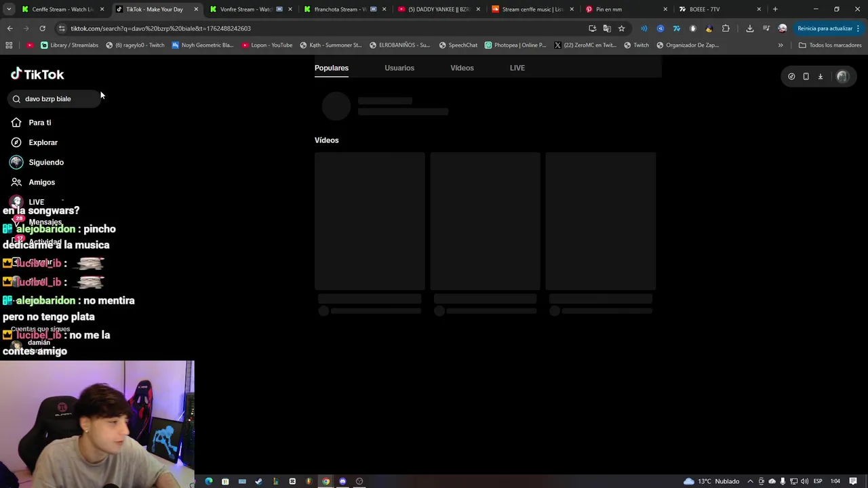
Task: Open browser Downloads
Action: 749,28
